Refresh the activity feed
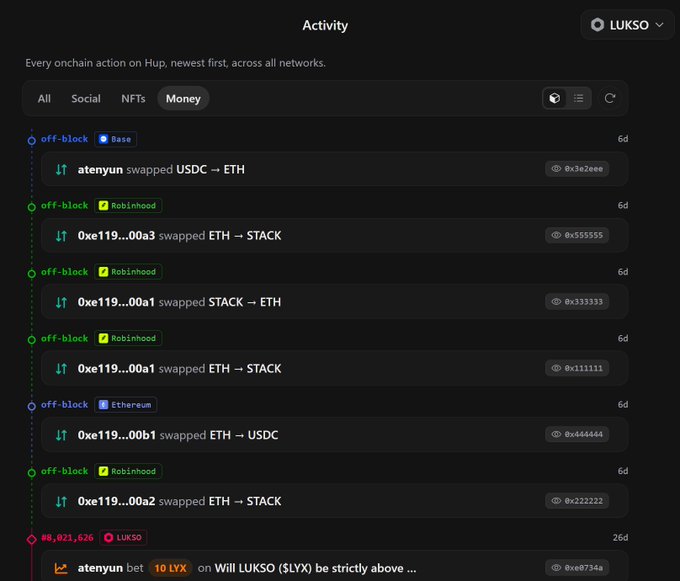680x581 pixels. click(610, 98)
